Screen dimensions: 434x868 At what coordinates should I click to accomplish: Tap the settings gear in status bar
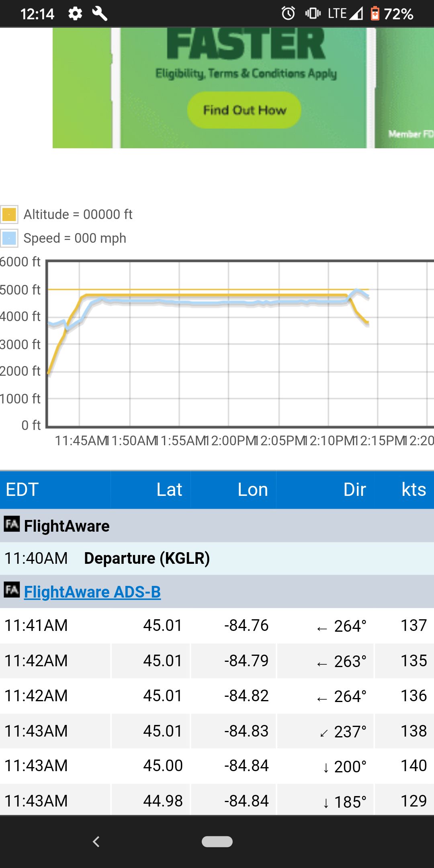tap(75, 14)
